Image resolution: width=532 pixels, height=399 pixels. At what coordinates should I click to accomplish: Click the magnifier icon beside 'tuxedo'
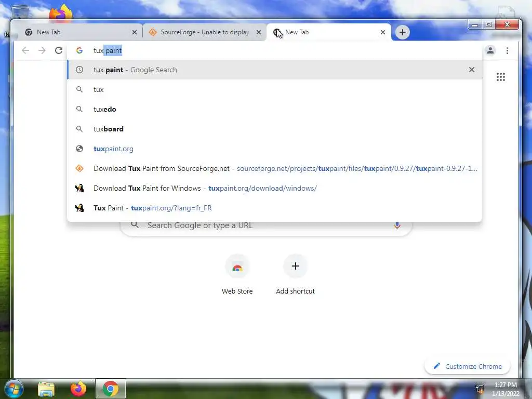pos(79,109)
